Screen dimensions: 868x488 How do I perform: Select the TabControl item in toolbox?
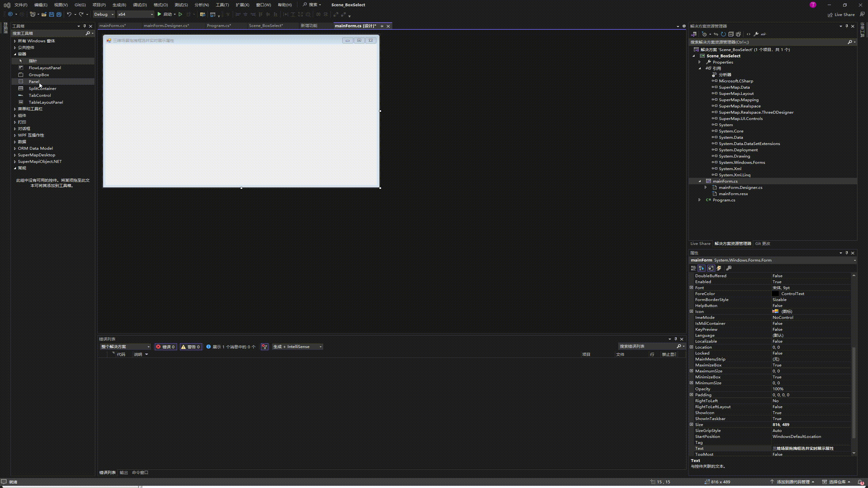[x=53, y=96]
